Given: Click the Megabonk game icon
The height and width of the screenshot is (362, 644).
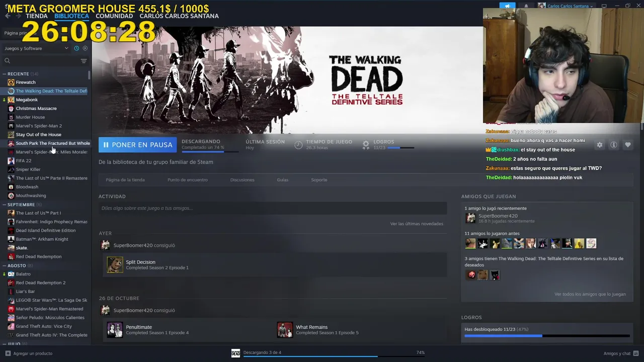Looking at the screenshot, I should click(11, 100).
